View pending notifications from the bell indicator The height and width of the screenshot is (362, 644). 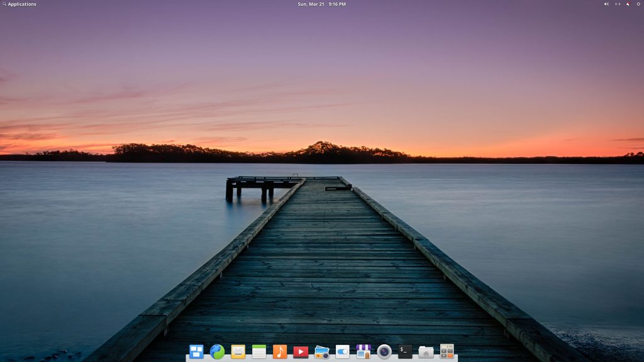pos(628,4)
